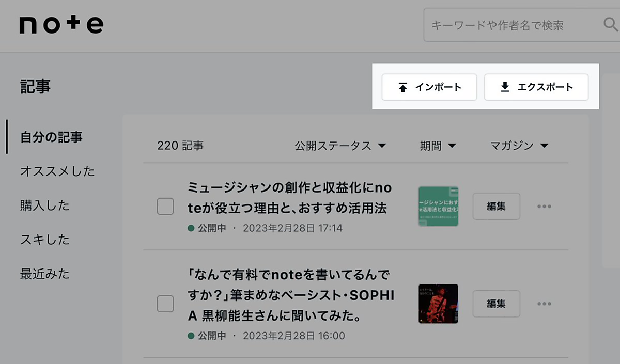This screenshot has height=364, width=620.
Task: Click the export download arrow icon
Action: pyautogui.click(x=505, y=87)
